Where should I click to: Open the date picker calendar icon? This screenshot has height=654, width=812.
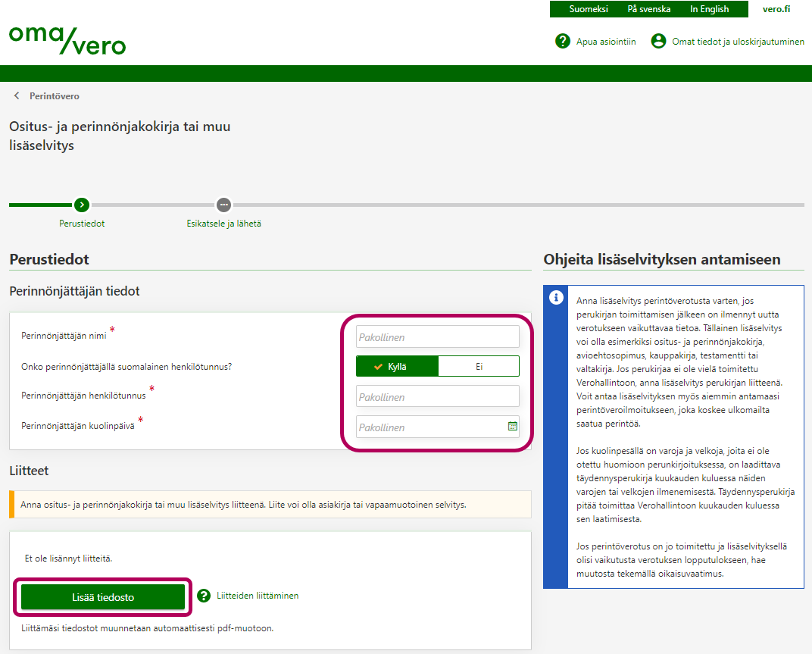click(513, 427)
